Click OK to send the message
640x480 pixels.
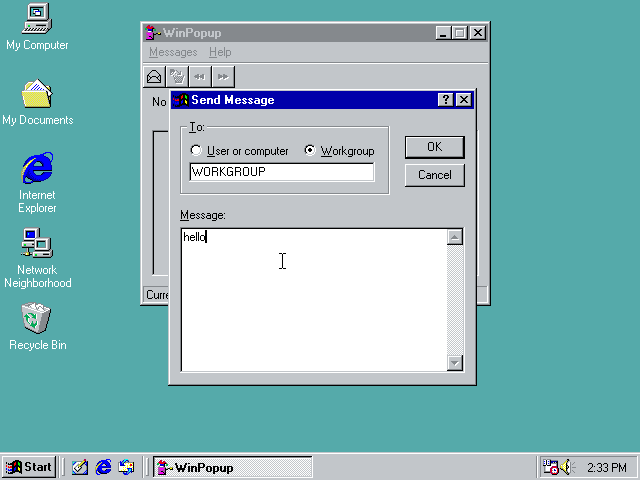[x=435, y=147]
